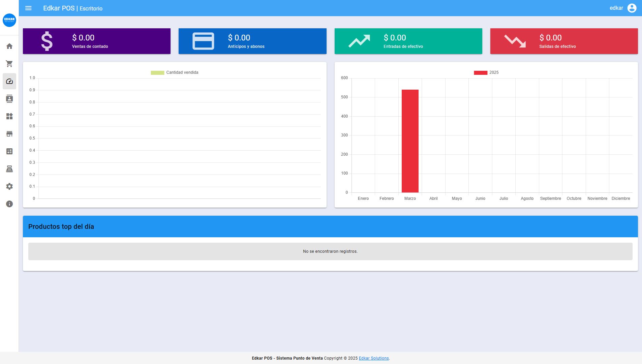
Task: Select the Entradas de efectivo card
Action: 408,41
